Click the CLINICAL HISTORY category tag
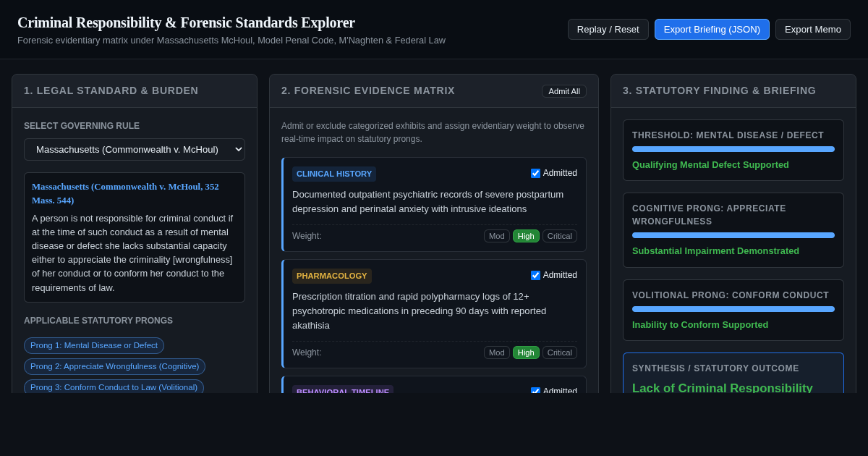The width and height of the screenshot is (868, 456). coord(334,174)
